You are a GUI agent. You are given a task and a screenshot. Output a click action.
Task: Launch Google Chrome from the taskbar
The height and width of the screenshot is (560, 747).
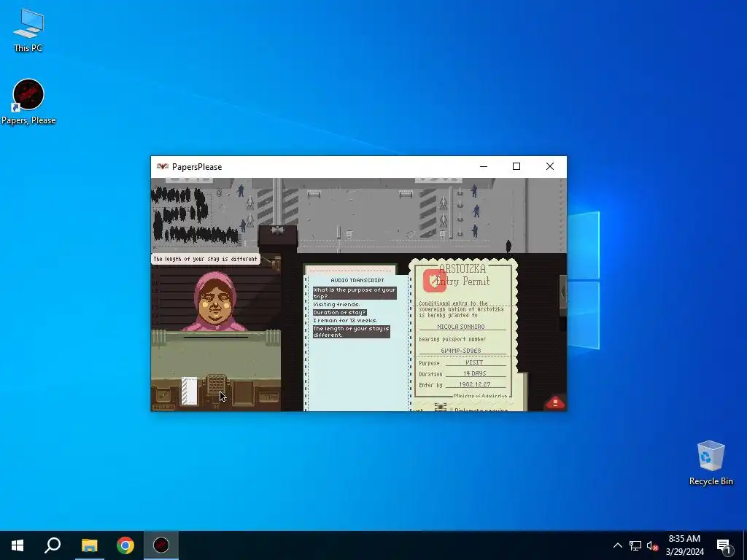click(125, 545)
